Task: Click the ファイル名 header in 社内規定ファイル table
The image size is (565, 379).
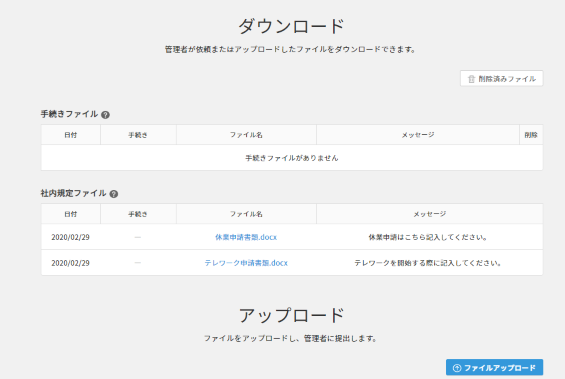Action: (x=246, y=214)
